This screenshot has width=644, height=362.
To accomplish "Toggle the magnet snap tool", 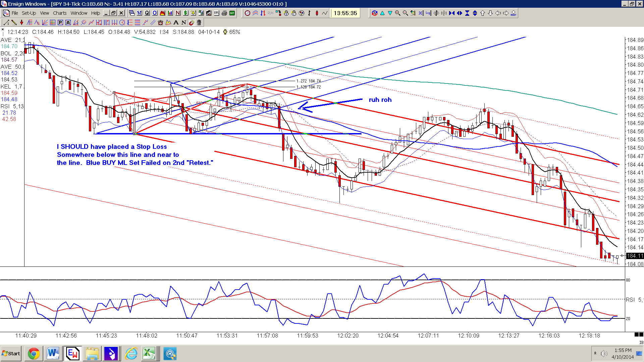I will [x=191, y=22].
